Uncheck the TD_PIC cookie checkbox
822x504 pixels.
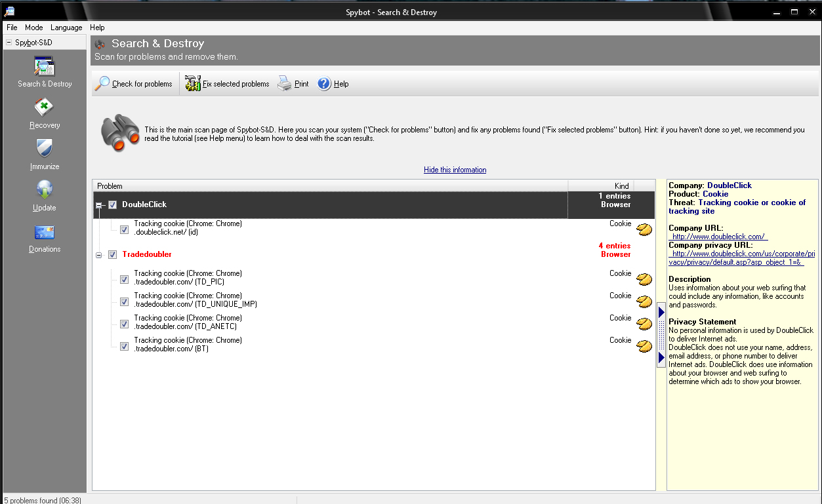(124, 279)
